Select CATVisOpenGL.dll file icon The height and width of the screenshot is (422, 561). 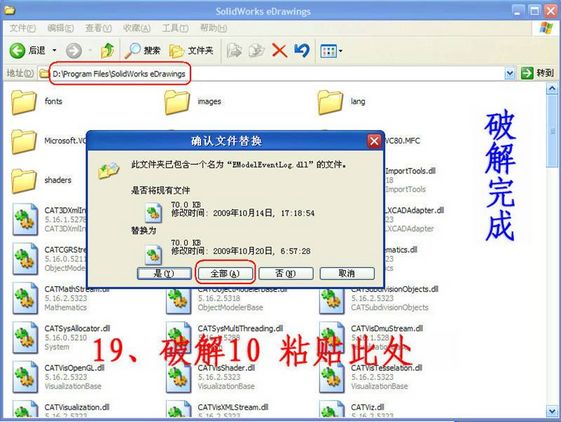click(x=25, y=377)
